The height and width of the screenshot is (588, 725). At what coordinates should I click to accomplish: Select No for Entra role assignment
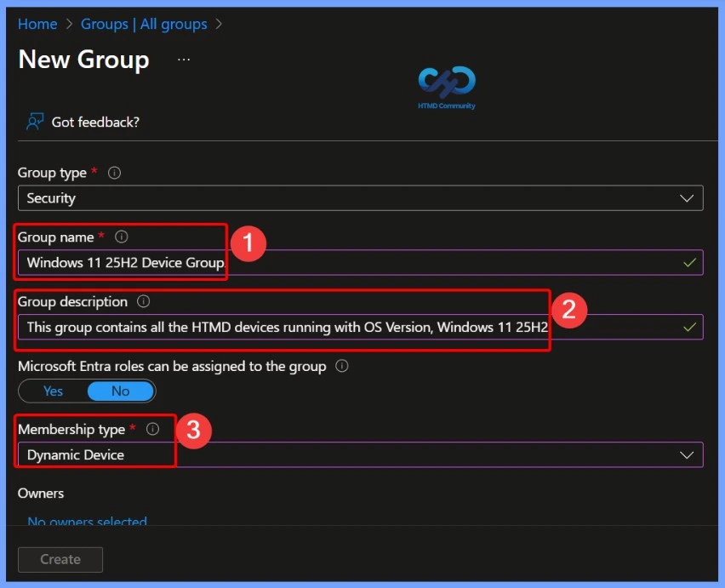coord(120,391)
